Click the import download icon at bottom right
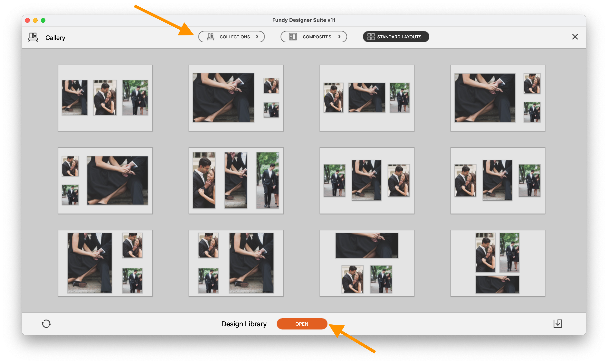This screenshot has height=364, width=608. pos(557,323)
